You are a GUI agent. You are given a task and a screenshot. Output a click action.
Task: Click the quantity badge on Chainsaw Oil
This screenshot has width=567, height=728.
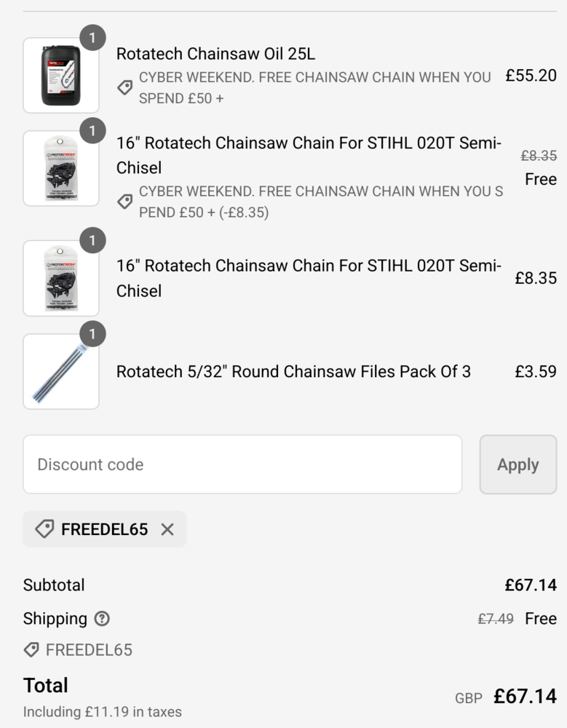pyautogui.click(x=92, y=37)
